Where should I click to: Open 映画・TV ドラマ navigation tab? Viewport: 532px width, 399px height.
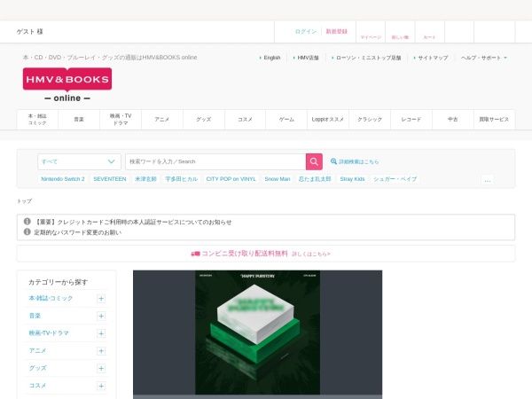pos(121,120)
